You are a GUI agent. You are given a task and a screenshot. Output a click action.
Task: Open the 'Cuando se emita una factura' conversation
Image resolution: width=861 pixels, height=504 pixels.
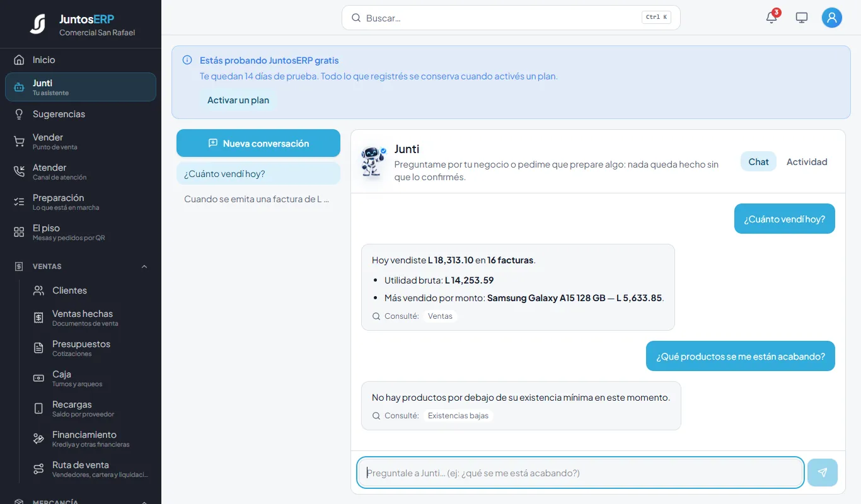click(258, 199)
